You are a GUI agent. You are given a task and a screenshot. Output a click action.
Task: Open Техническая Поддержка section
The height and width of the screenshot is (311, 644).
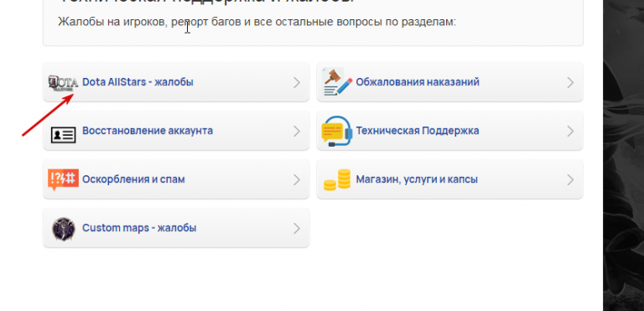(449, 131)
